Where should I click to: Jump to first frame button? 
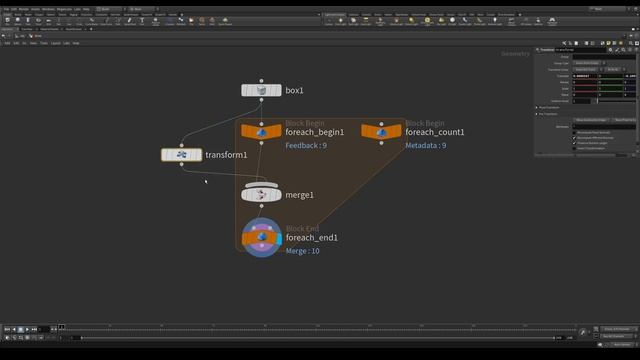click(7, 329)
